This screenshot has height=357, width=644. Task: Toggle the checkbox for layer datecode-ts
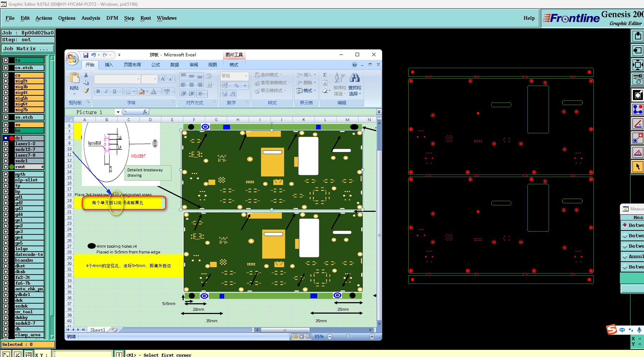pyautogui.click(x=6, y=254)
